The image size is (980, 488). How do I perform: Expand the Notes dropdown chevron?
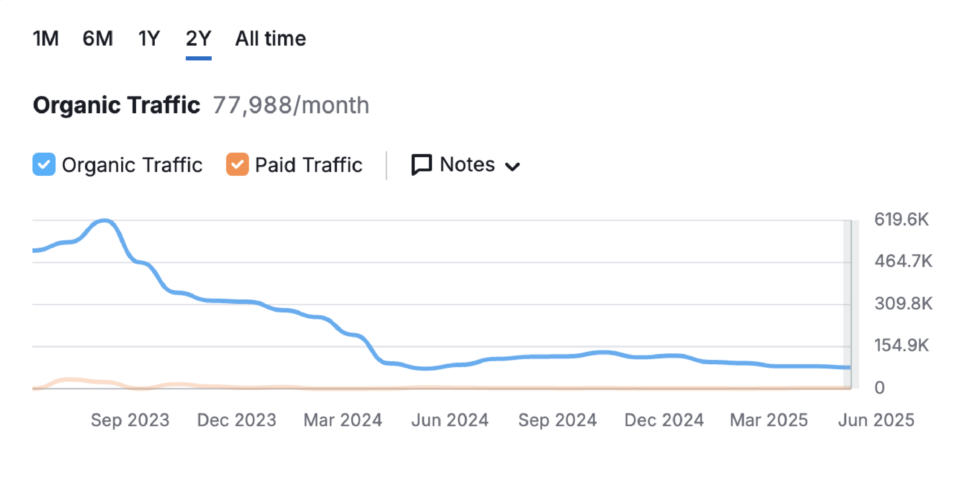pyautogui.click(x=512, y=166)
